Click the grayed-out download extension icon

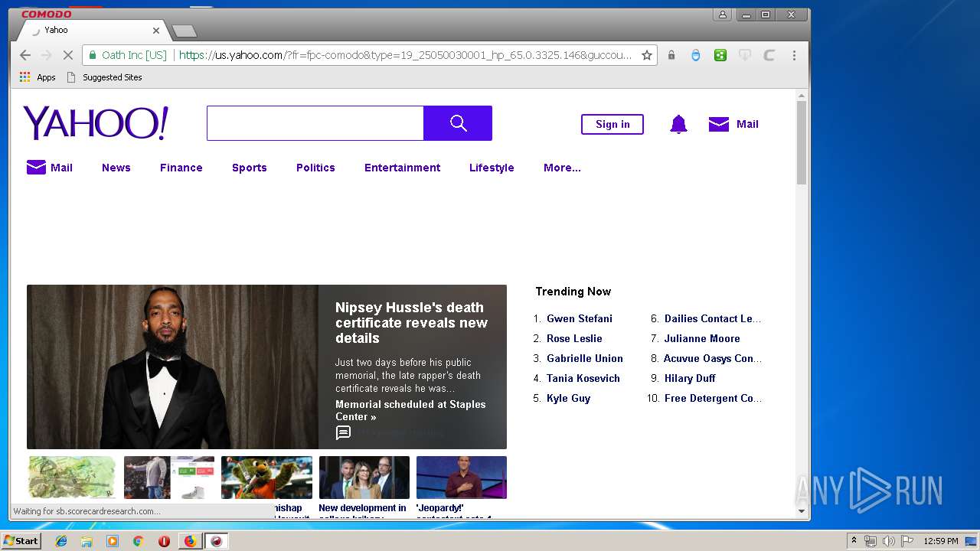[745, 55]
